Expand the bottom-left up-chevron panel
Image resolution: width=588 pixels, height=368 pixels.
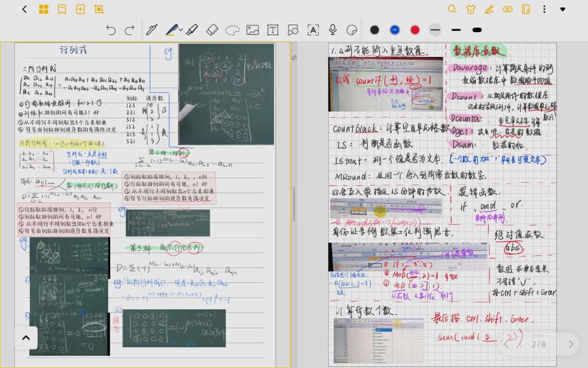(x=26, y=338)
